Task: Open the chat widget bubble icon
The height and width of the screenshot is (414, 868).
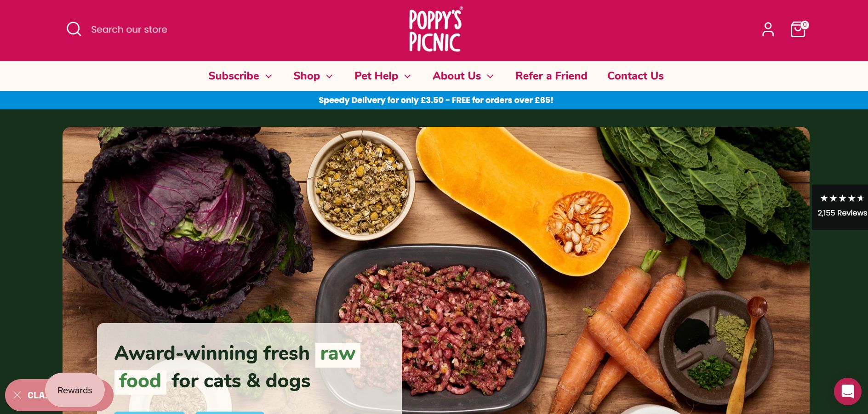Action: [x=847, y=391]
